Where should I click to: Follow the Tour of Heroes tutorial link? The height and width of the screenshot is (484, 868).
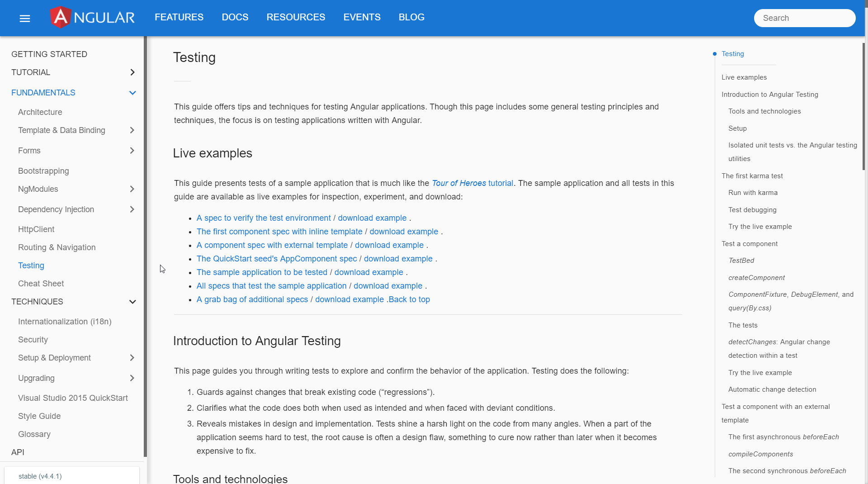[x=472, y=183]
